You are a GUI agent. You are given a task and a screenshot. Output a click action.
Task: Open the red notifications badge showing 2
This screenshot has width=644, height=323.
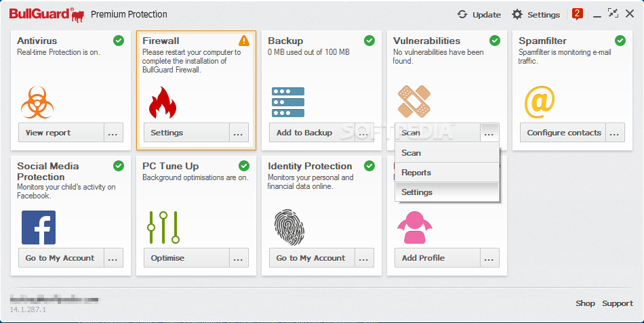(x=578, y=14)
